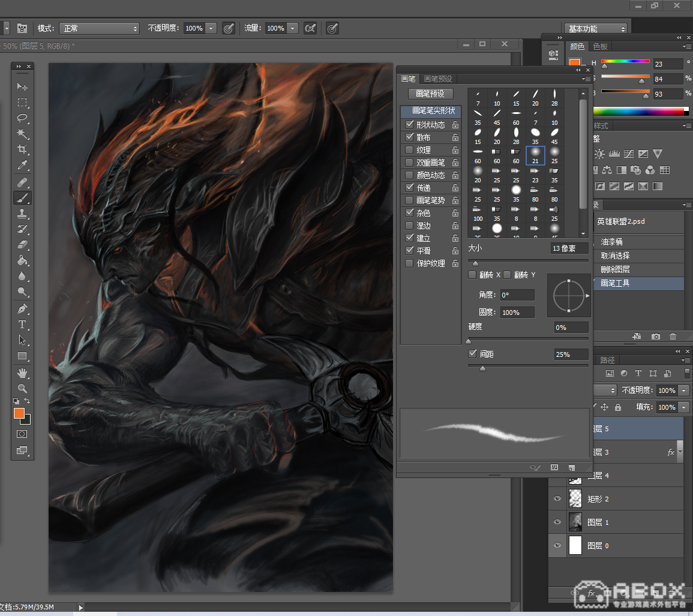Screen dimensions: 693x616
Task: Uncheck the 间距 checkbox
Action: point(472,353)
